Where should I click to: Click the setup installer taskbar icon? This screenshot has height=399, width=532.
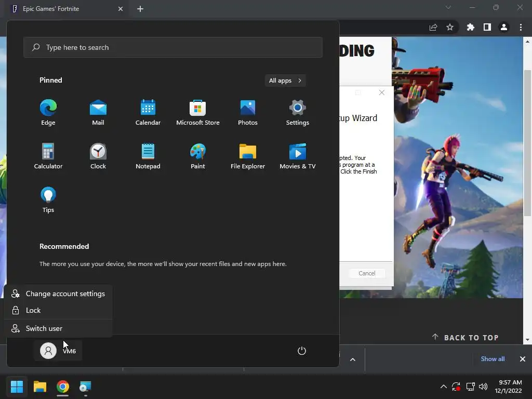point(85,387)
